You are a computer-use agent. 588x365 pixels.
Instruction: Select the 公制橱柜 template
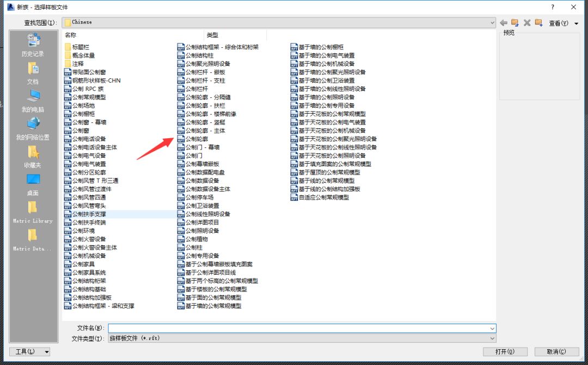[x=79, y=114]
